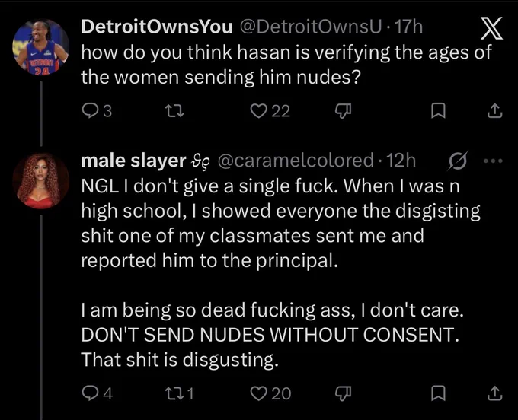Open the @caramelcolored handle link
Image resolution: width=518 pixels, height=420 pixels.
[x=296, y=161]
